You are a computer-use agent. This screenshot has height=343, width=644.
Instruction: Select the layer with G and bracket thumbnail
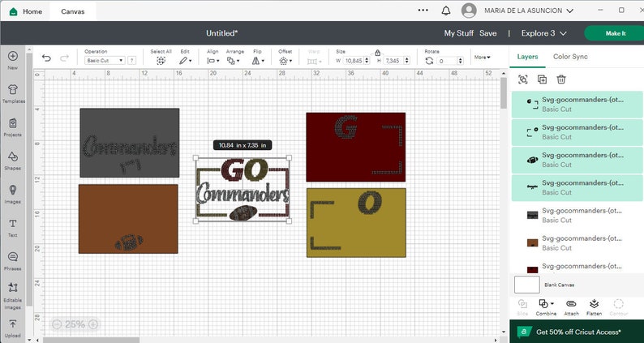pyautogui.click(x=577, y=105)
